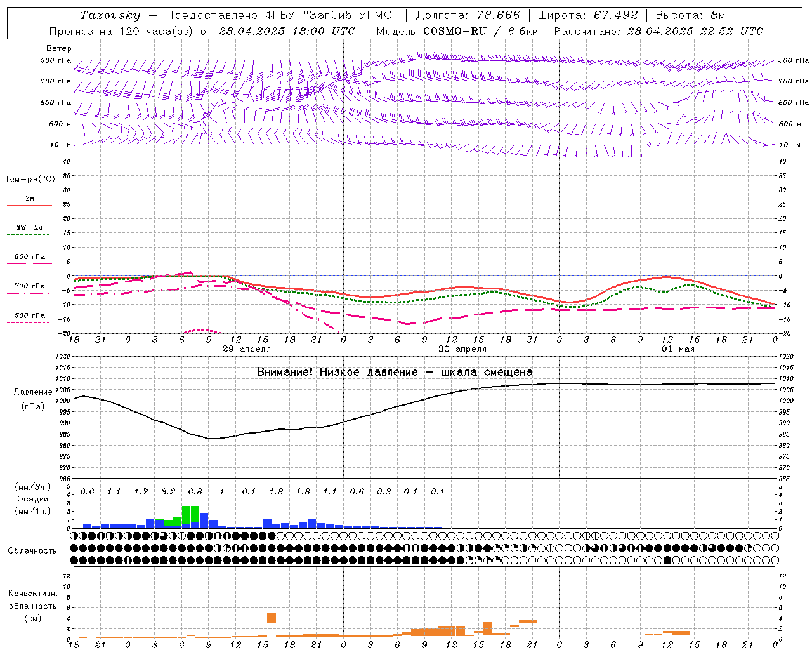Select the text Предоставлено ФГБУ "ЗапСиб УГМС"
The height and width of the screenshot is (650, 812).
coord(282,15)
